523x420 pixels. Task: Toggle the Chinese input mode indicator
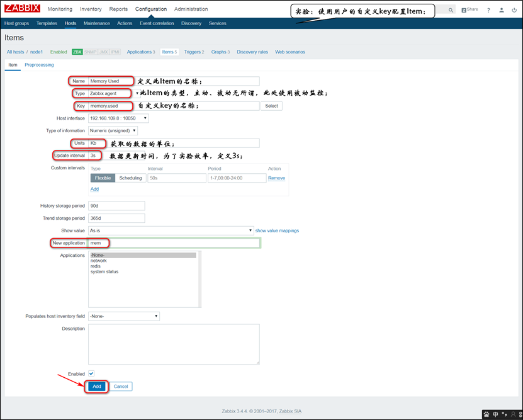coord(495,414)
